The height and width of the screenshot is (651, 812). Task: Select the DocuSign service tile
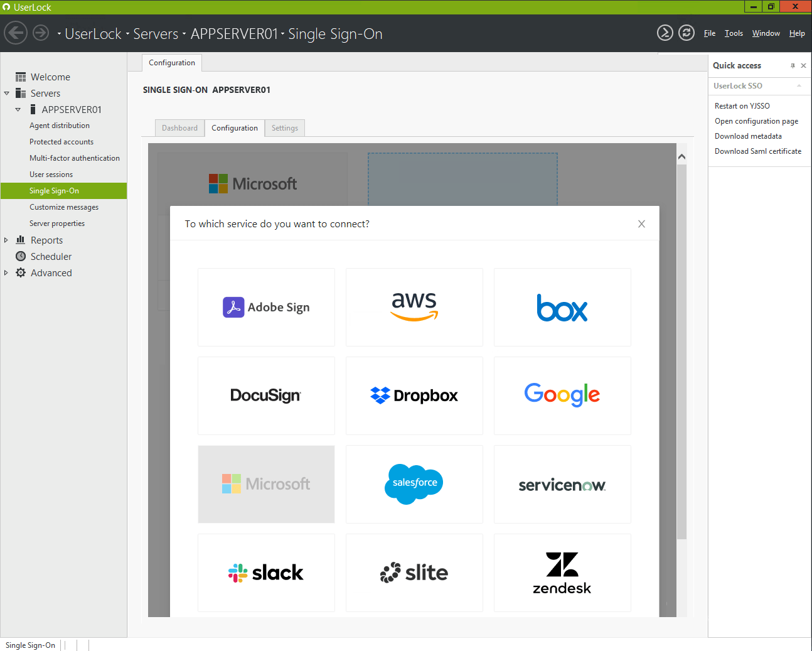pyautogui.click(x=266, y=395)
